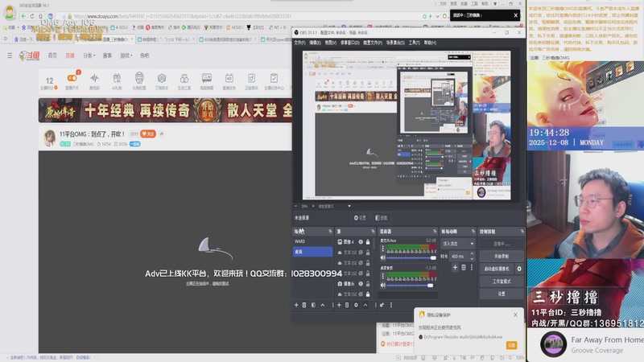Pop out the 控制按钮 dock panel

(x=522, y=232)
